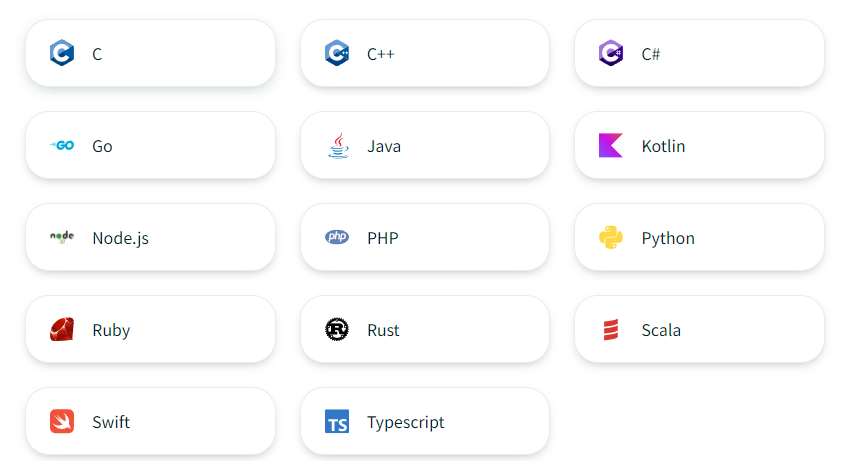This screenshot has height=461, width=862.
Task: Pick the Swift text label
Action: (111, 422)
